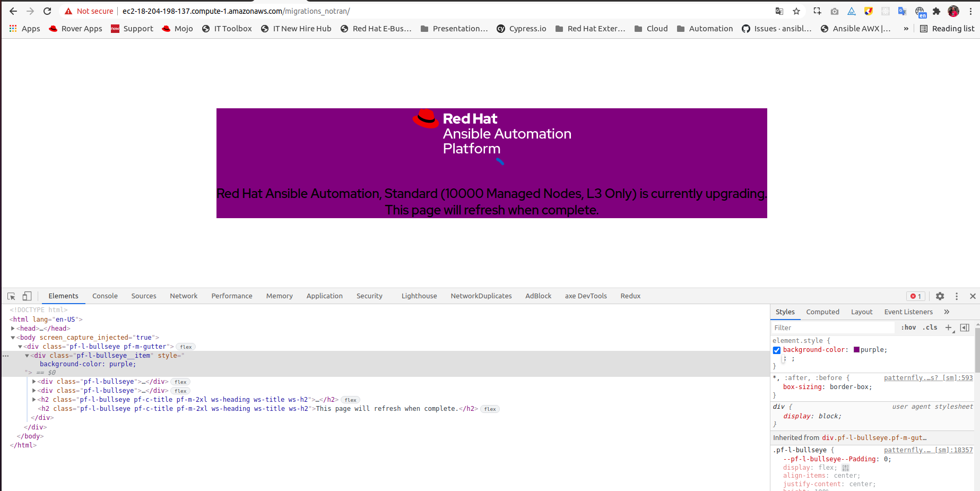The height and width of the screenshot is (491, 980).
Task: Click the screenshot camera extension icon
Action: click(x=835, y=11)
